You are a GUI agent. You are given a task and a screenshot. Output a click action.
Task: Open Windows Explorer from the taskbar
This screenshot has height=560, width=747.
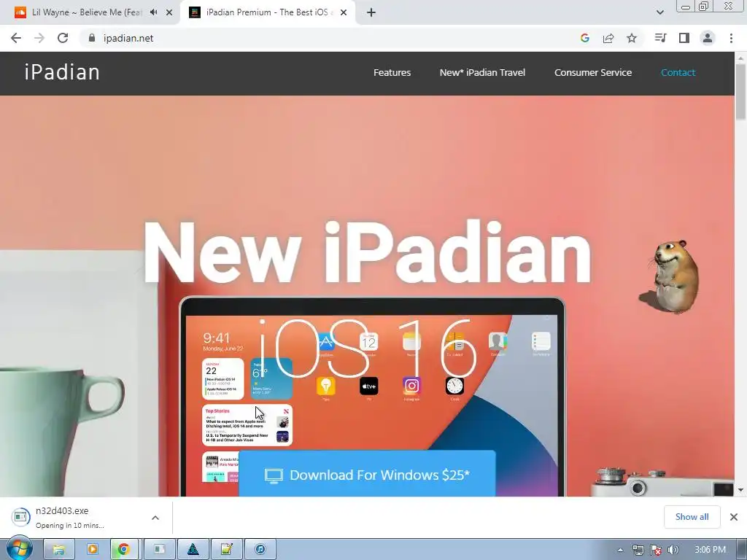[58, 549]
